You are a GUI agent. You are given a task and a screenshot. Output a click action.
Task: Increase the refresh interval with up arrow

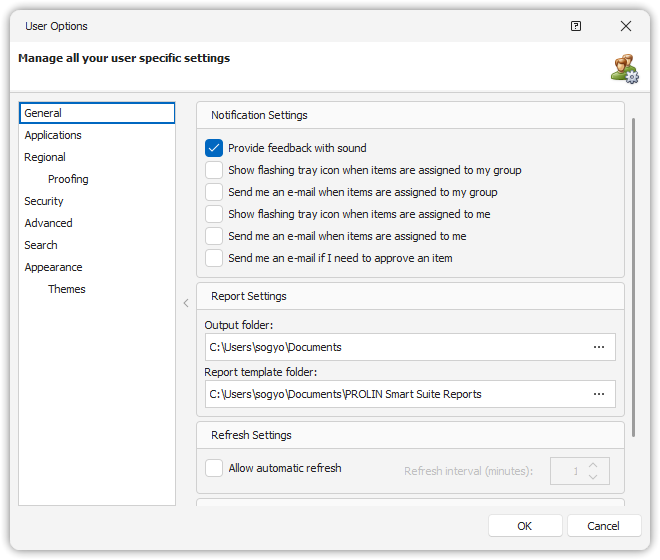tap(593, 464)
